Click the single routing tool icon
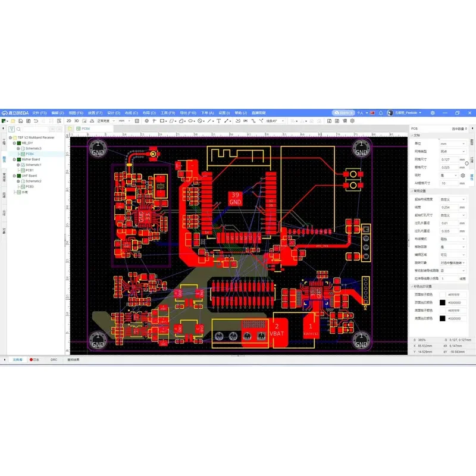The height and width of the screenshot is (476, 476). [253, 121]
